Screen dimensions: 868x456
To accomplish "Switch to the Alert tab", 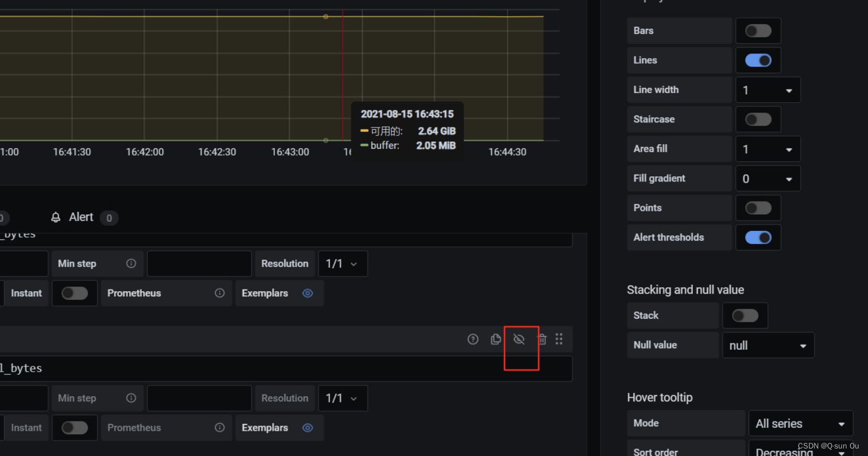I will (x=81, y=217).
